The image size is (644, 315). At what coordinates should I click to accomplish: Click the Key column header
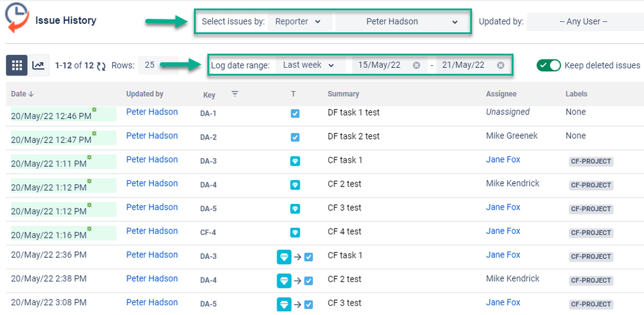(x=209, y=95)
